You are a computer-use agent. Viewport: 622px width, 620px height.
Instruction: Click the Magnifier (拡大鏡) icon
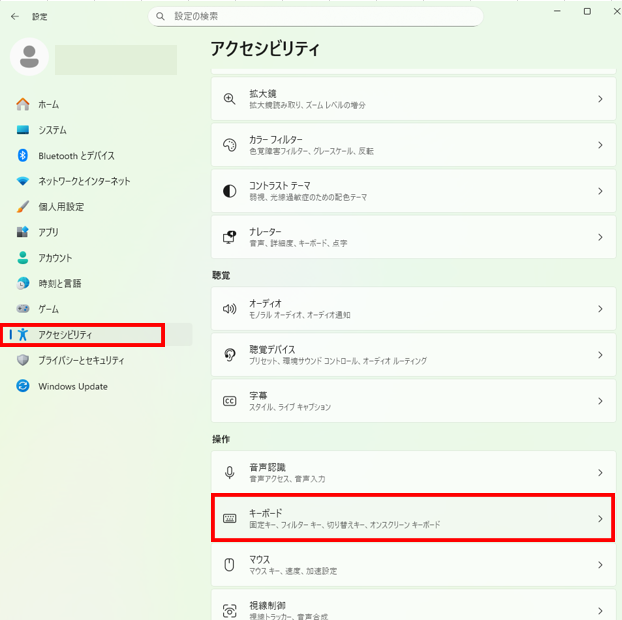click(229, 99)
